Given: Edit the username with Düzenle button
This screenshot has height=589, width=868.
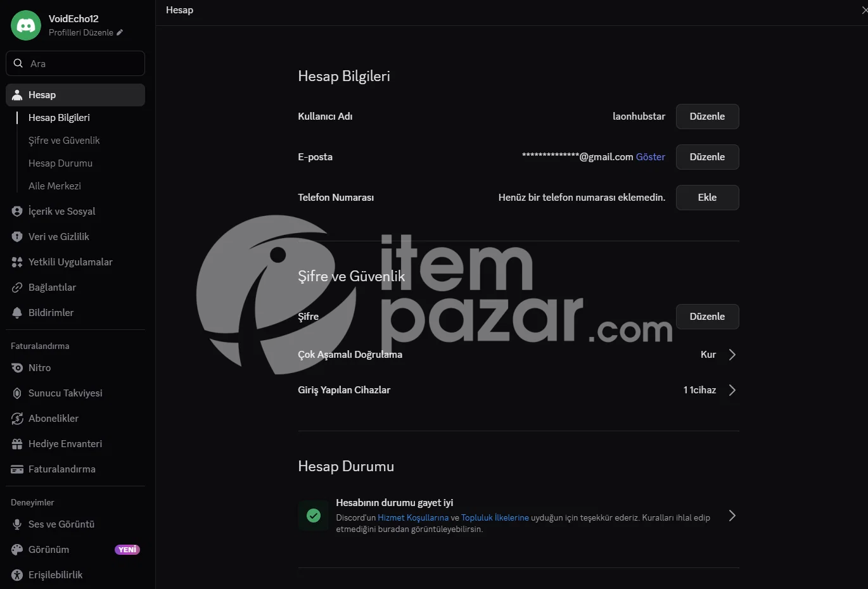Looking at the screenshot, I should [707, 117].
